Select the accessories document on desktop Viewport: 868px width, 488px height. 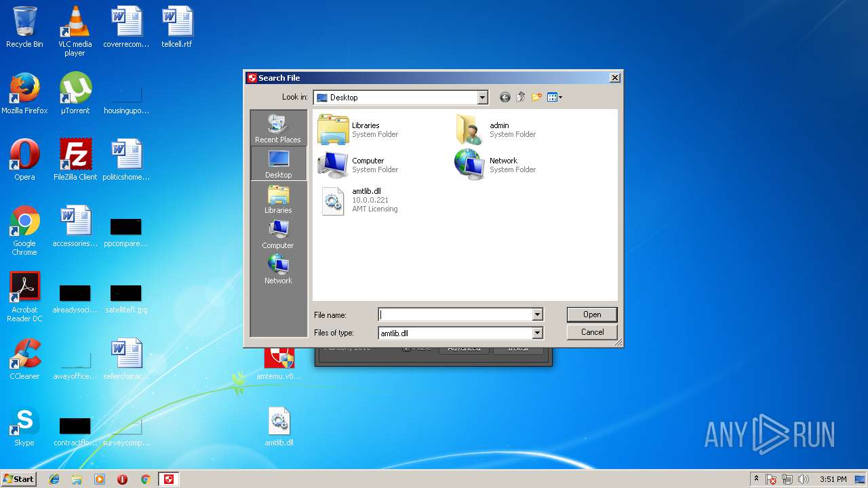[75, 226]
